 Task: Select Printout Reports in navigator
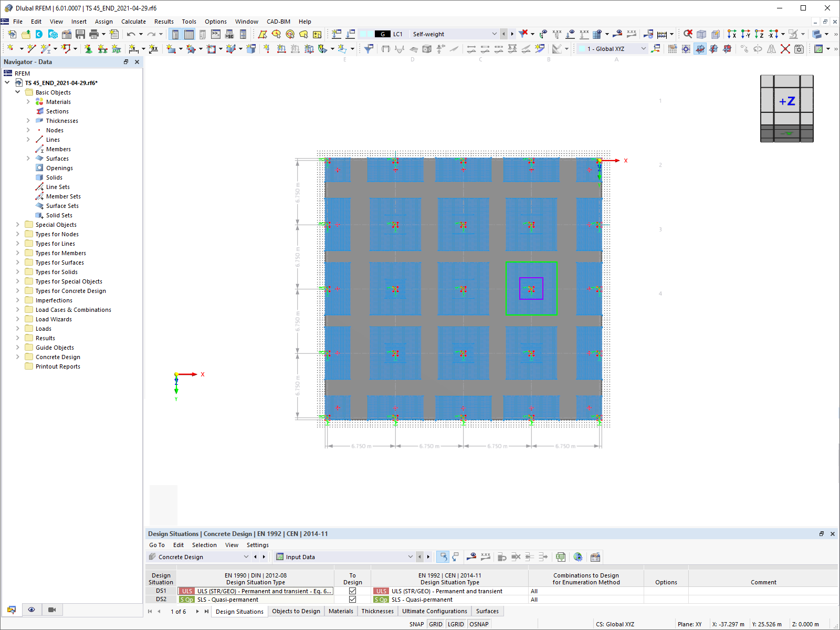pyautogui.click(x=58, y=366)
